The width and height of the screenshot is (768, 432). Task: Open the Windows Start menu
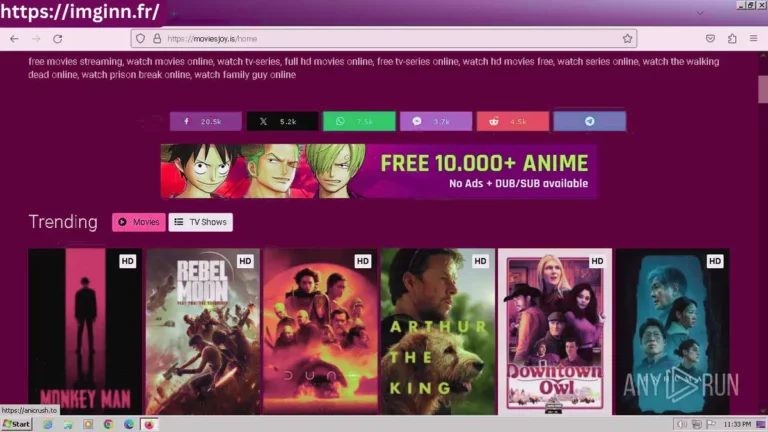(17, 424)
